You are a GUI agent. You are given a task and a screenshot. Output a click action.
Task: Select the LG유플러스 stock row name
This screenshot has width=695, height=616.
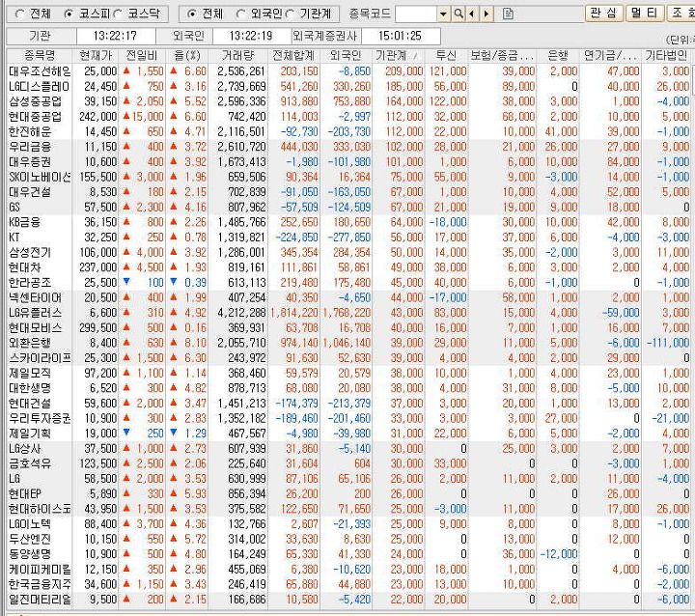(35, 313)
